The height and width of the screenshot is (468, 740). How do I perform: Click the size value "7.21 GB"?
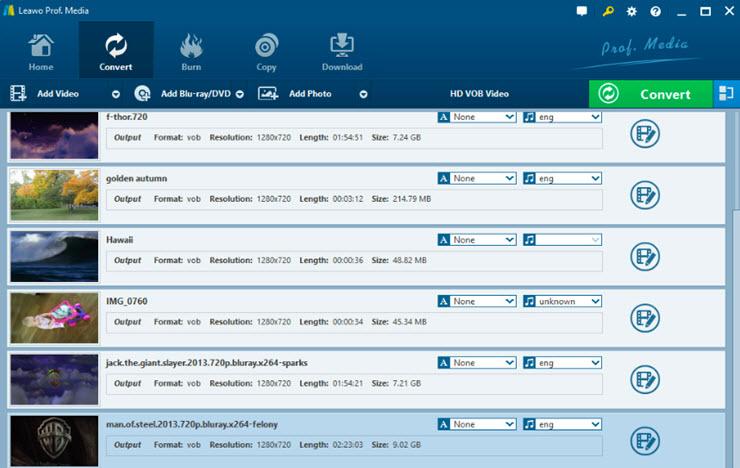(x=406, y=384)
